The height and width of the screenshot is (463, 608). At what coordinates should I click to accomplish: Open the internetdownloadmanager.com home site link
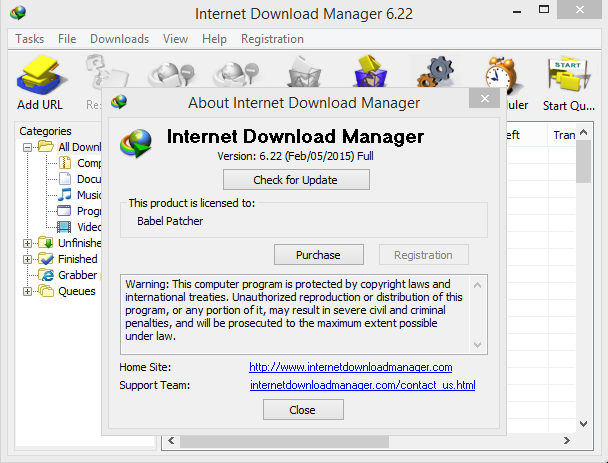point(351,367)
